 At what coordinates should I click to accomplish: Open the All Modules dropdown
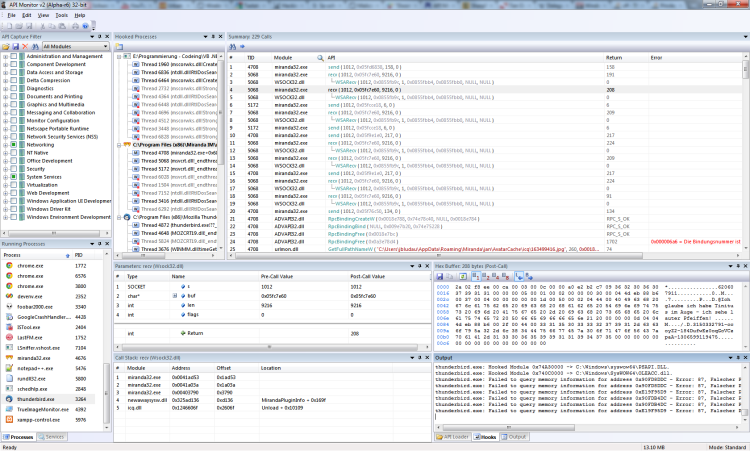[76, 46]
